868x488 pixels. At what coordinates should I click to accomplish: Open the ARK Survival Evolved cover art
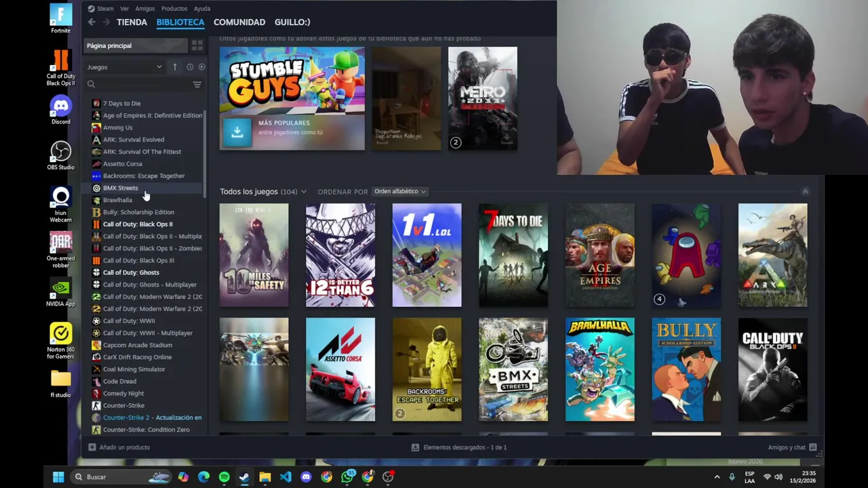point(772,256)
